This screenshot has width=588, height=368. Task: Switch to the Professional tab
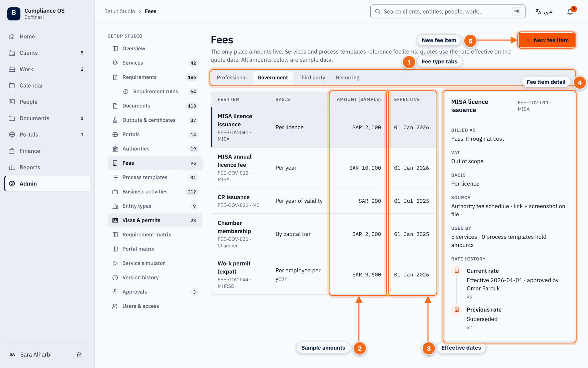(x=232, y=78)
